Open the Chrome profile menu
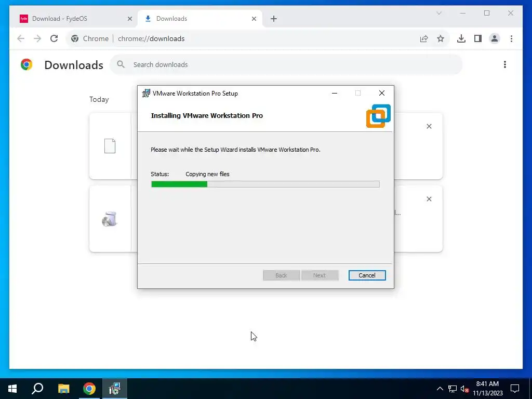532x399 pixels. pos(495,38)
